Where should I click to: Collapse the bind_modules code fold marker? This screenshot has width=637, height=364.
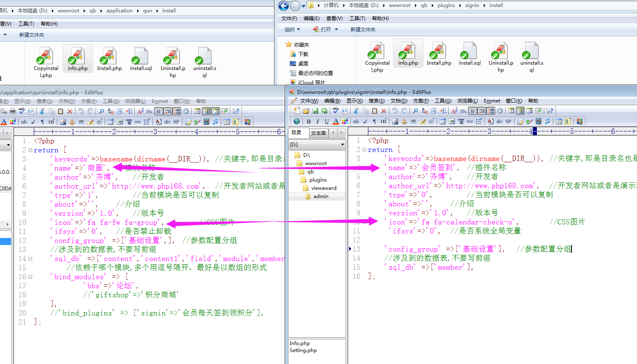pos(30,277)
